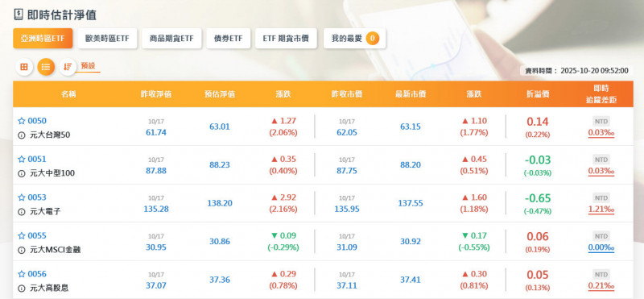The height and width of the screenshot is (299, 644).
Task: Click 元大高股息 fund name
Action: (49, 288)
